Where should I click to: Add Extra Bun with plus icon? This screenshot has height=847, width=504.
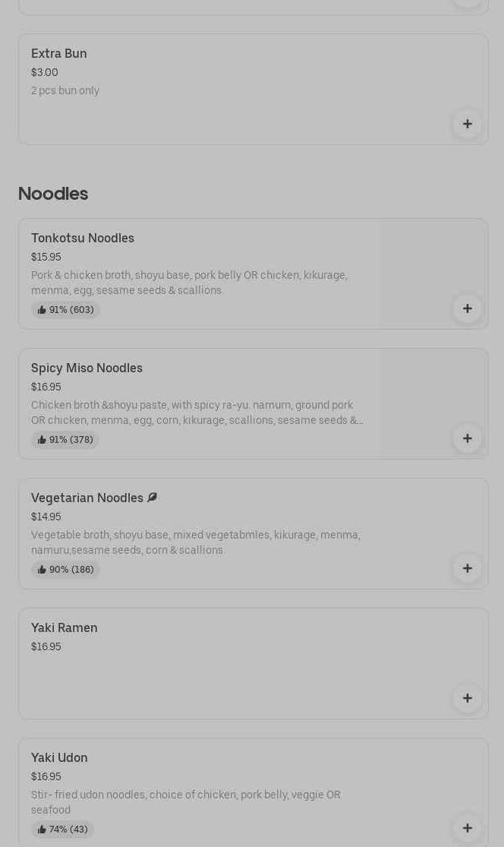(467, 124)
